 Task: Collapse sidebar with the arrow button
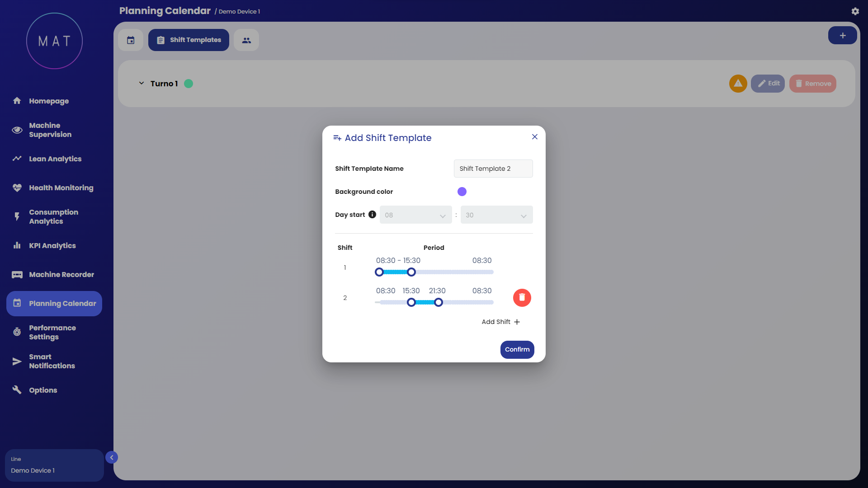(112, 458)
